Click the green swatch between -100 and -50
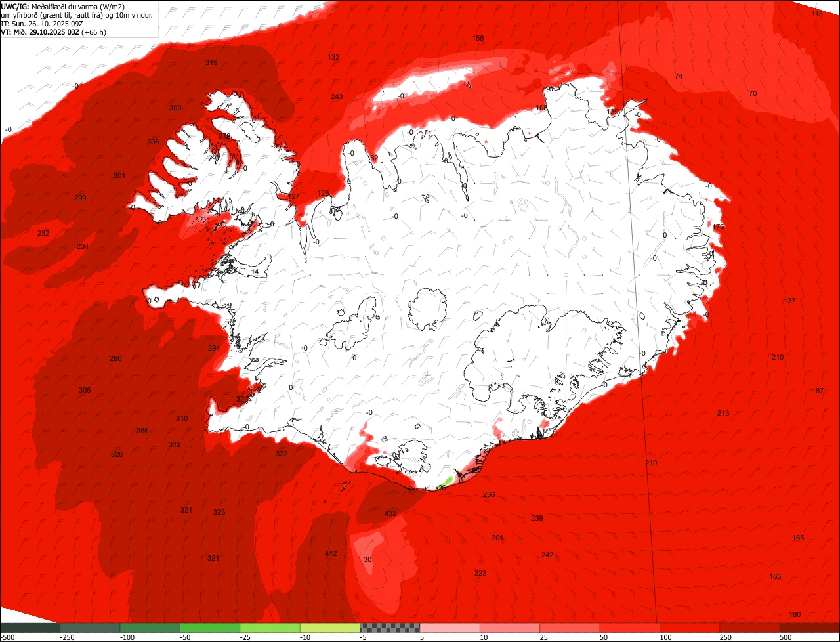The width and height of the screenshot is (840, 642). tap(150, 628)
